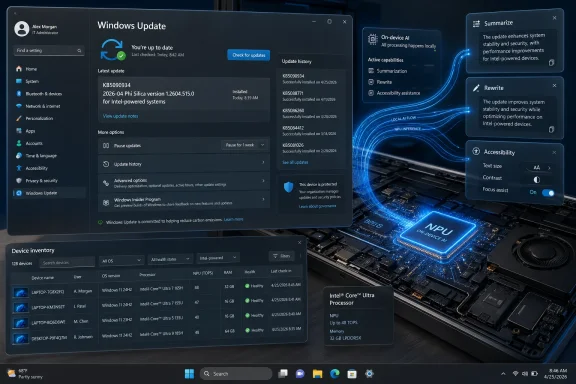Open the All OS filter dropdown
Image resolution: width=576 pixels, height=384 pixels.
tap(121, 261)
